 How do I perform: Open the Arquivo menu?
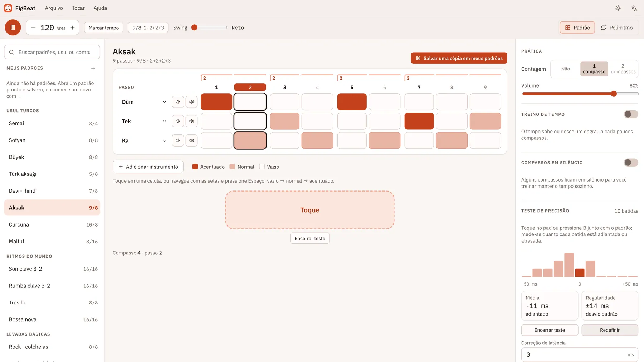[54, 8]
